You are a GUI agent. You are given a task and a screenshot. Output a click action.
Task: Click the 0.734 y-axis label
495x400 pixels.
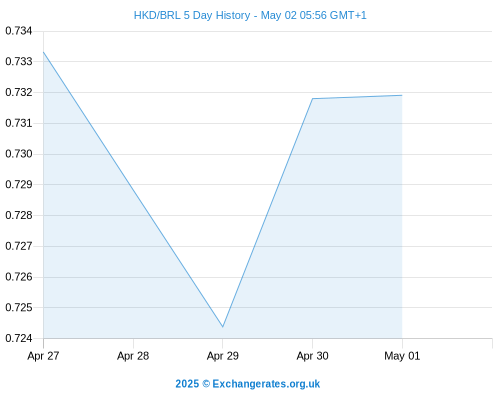[19, 31]
